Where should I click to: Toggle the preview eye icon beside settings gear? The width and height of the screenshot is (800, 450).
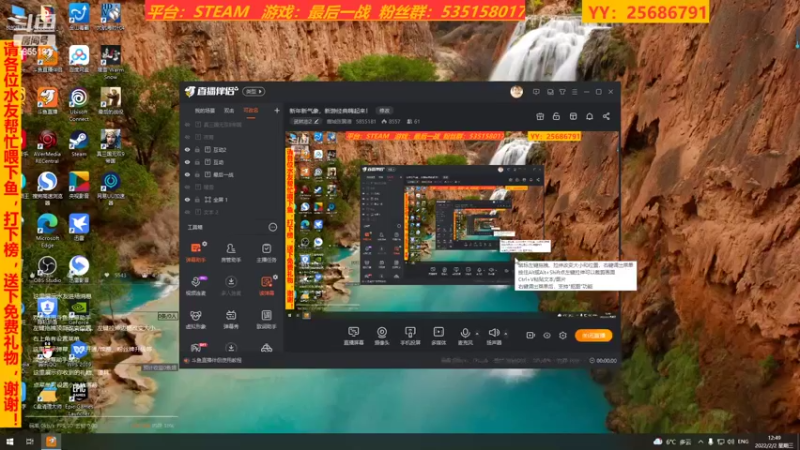(x=546, y=335)
